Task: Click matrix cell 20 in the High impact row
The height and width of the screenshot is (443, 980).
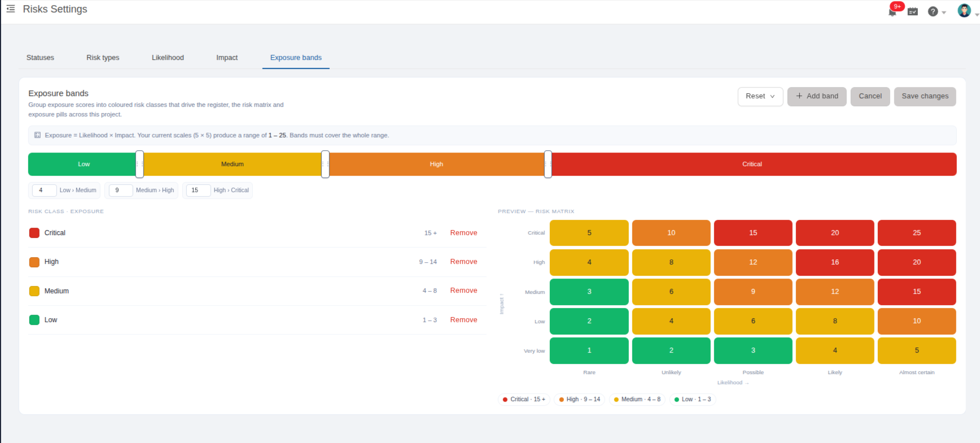Action: [x=917, y=262]
